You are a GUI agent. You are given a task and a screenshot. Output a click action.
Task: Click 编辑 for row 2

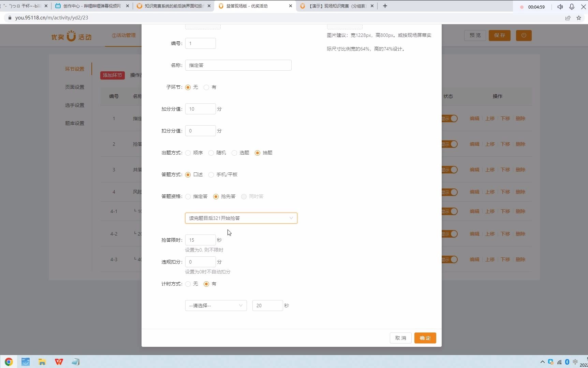(x=474, y=144)
